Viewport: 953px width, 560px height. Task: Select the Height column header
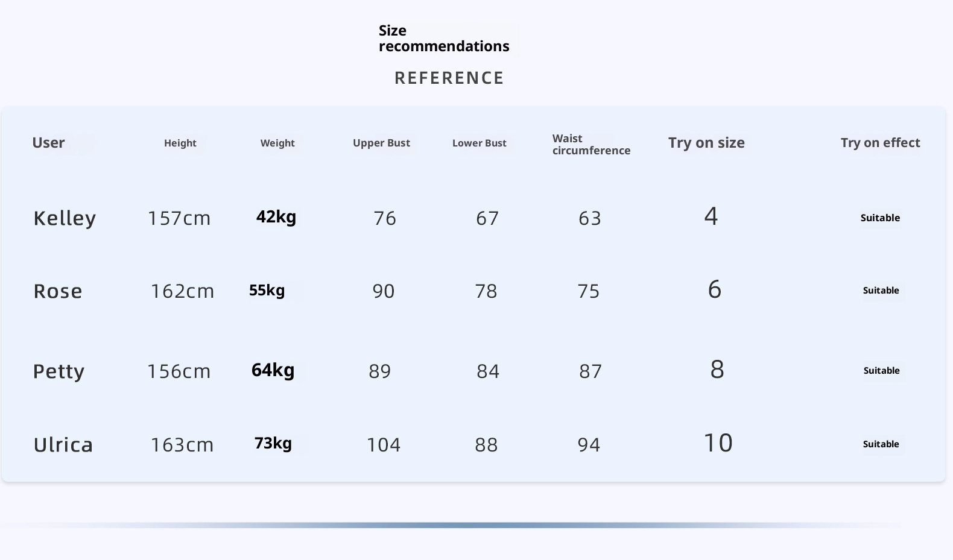(x=180, y=143)
